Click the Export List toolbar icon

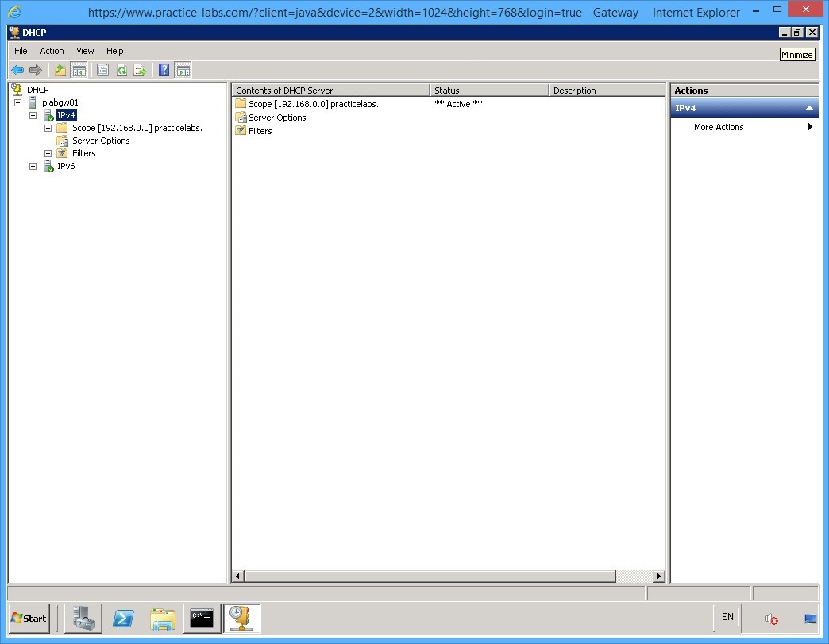141,70
